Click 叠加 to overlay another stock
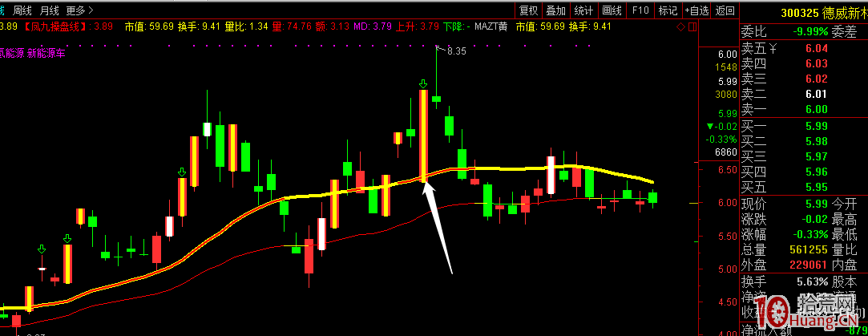The image size is (868, 336). point(555,10)
